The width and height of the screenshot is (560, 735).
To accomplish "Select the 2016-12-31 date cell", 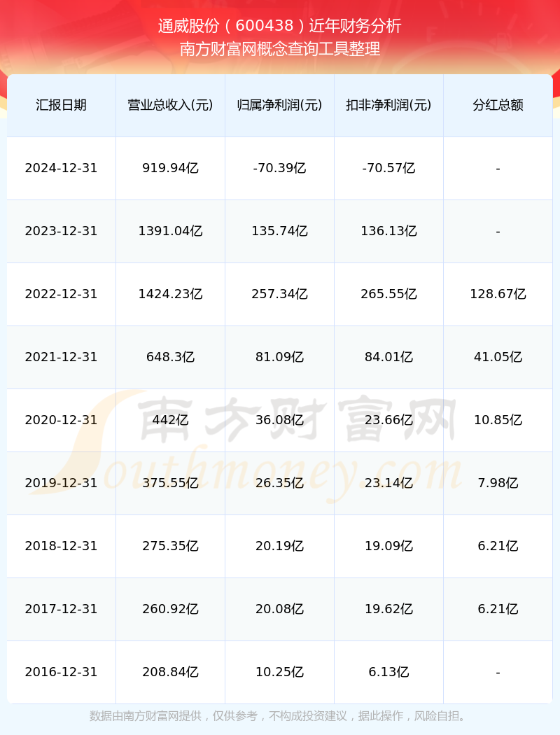I will [x=62, y=673].
